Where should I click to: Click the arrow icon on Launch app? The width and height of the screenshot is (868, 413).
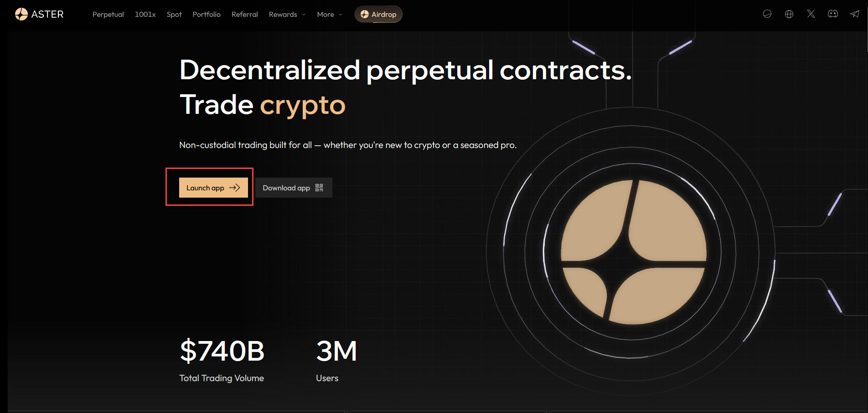click(234, 188)
